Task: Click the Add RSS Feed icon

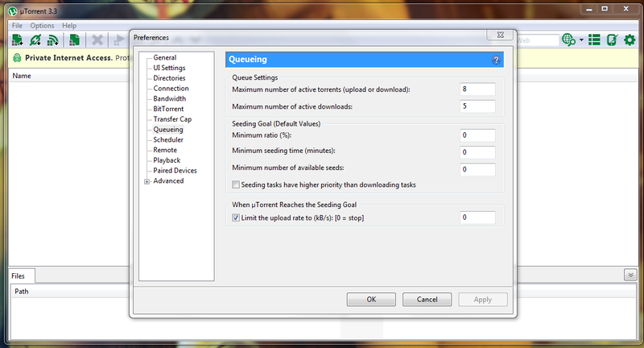Action: tap(53, 39)
